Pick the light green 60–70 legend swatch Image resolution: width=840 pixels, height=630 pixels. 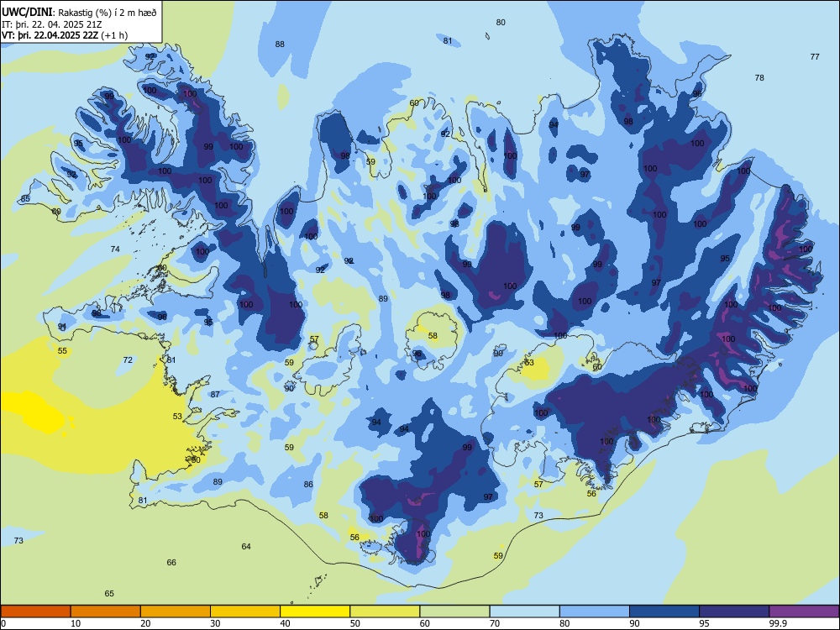454,612
